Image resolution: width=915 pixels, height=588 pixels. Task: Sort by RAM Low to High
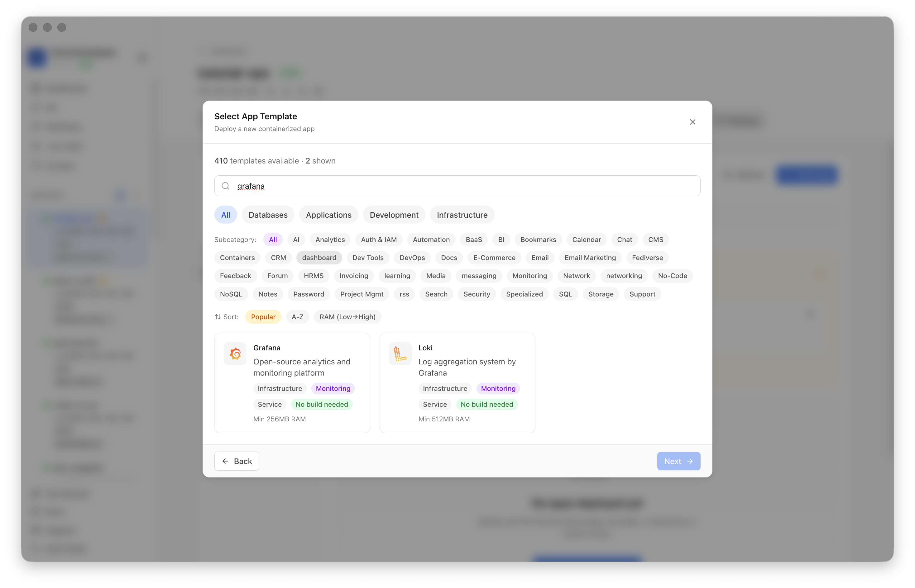[347, 316]
